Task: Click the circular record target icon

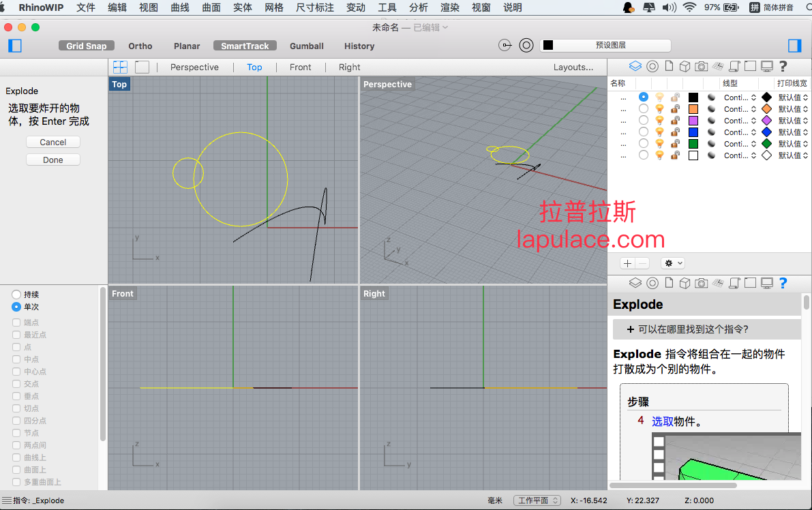Action: [526, 46]
